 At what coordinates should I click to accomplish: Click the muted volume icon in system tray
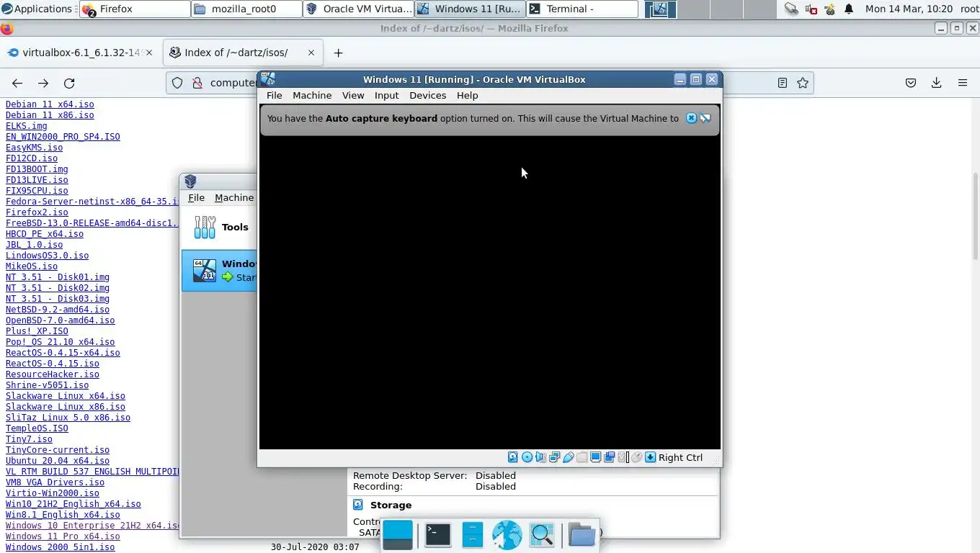[x=811, y=9]
